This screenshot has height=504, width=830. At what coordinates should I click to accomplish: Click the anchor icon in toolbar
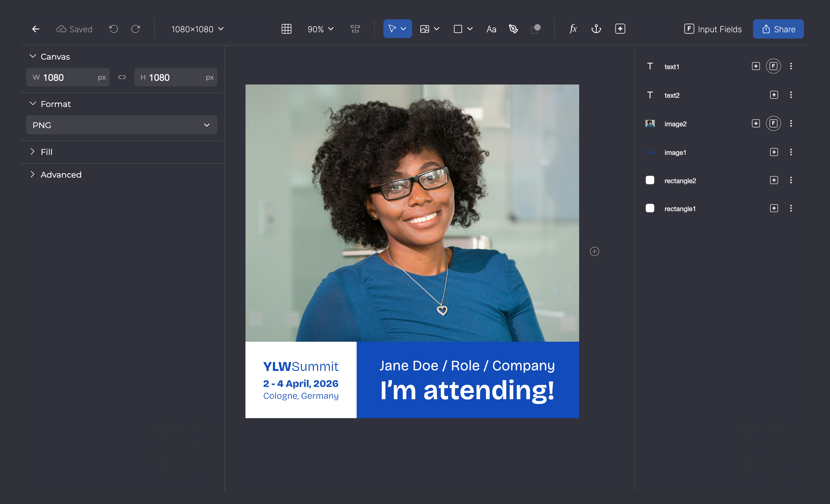596,29
